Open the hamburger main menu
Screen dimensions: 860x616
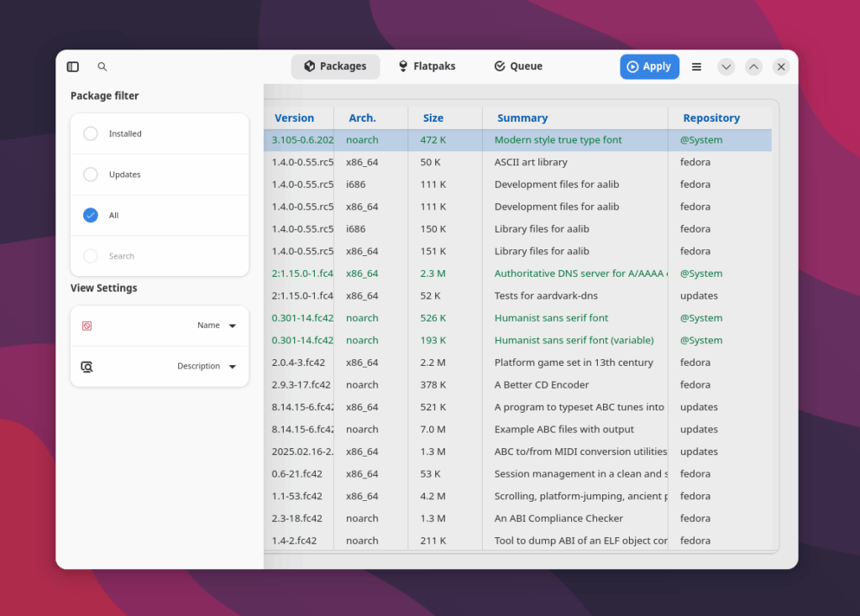[696, 66]
